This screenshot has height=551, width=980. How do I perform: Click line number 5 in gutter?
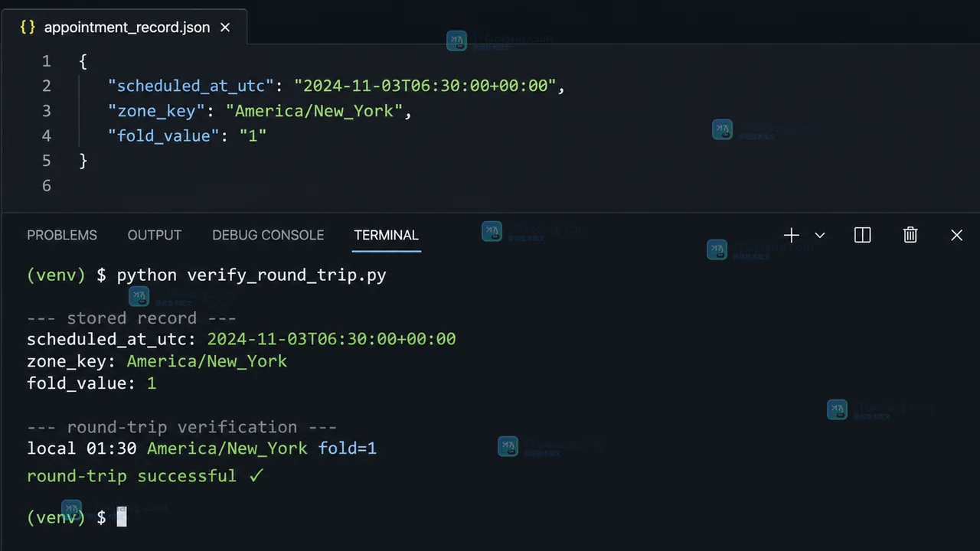pos(47,161)
